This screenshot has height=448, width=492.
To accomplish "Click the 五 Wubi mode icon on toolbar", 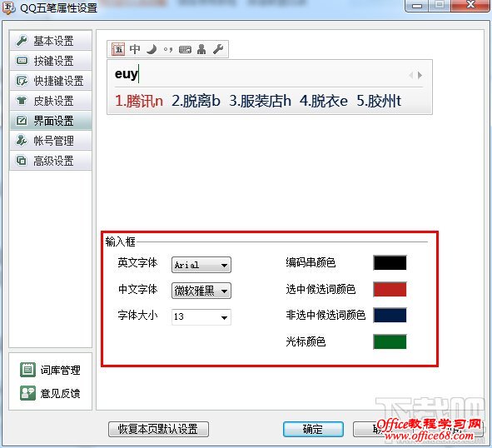I will 118,49.
